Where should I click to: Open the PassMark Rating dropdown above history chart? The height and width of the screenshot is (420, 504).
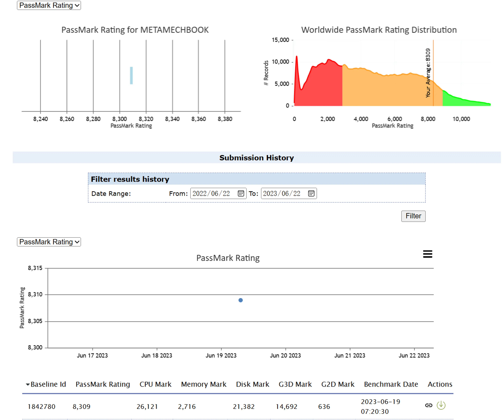click(49, 242)
